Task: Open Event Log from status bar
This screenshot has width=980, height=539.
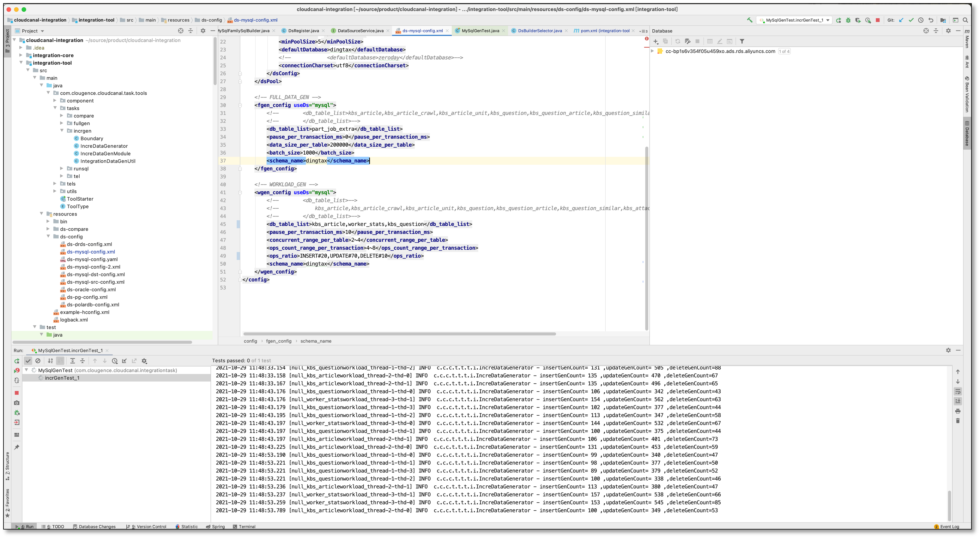Action: 949,527
